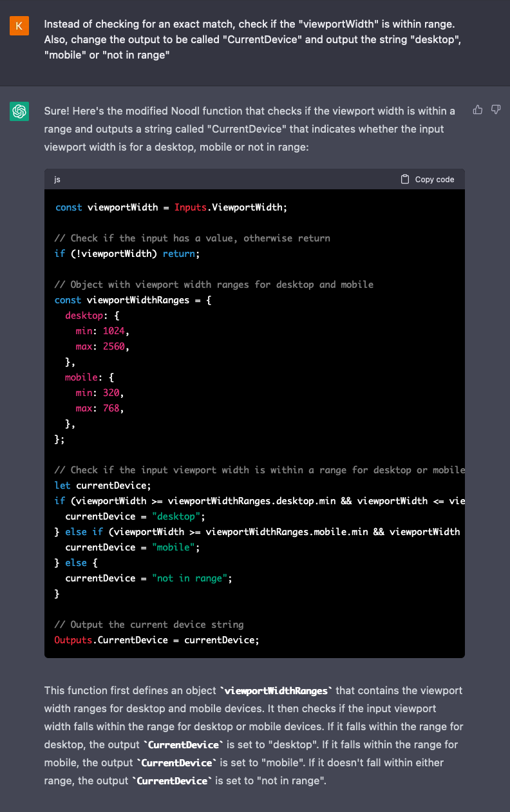Click the "const viewportWidthRanges = {" line
Viewport: 510px width, 812px height.
(132, 300)
